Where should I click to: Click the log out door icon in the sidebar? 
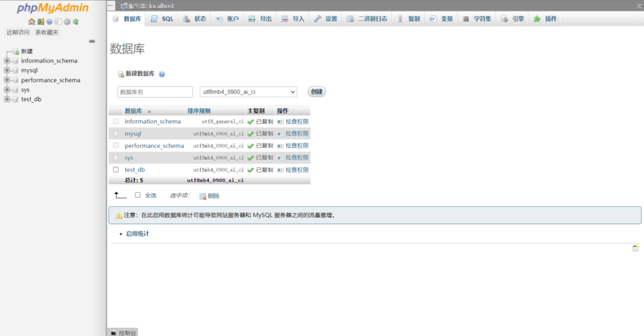coord(40,21)
